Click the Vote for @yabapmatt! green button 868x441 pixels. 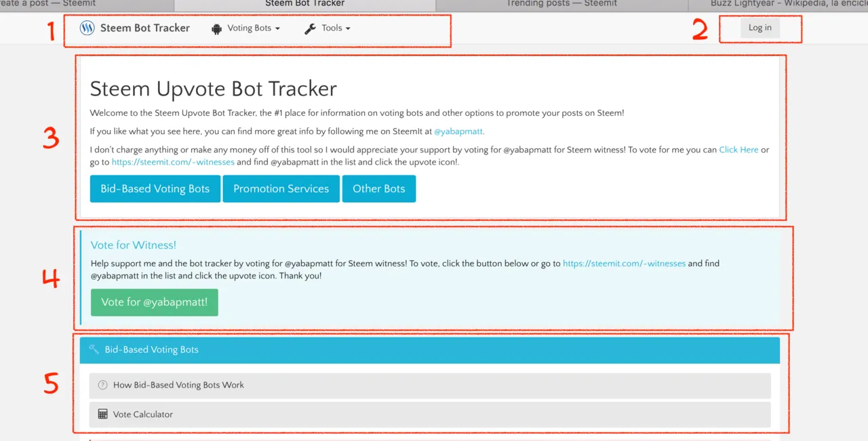click(x=155, y=302)
